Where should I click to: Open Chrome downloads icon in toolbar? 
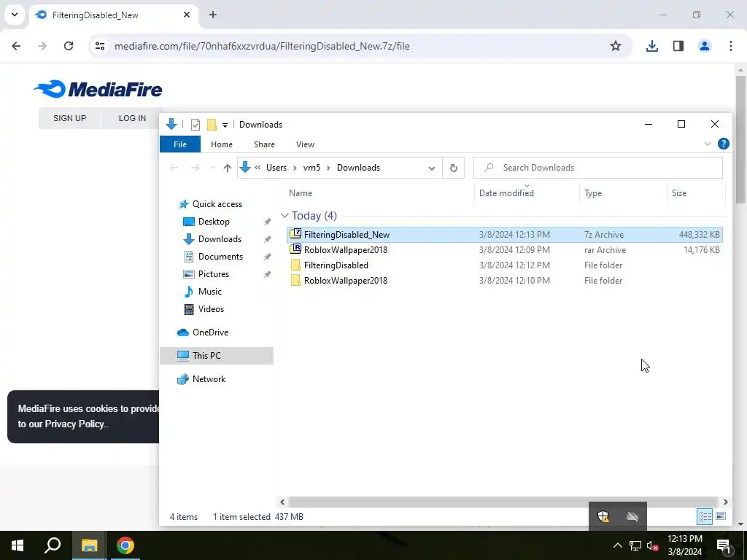tap(652, 46)
